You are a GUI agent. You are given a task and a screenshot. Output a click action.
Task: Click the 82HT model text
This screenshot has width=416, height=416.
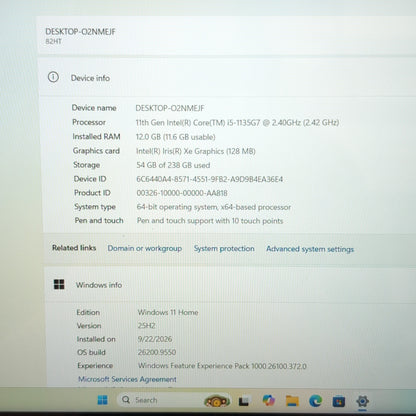(x=53, y=41)
